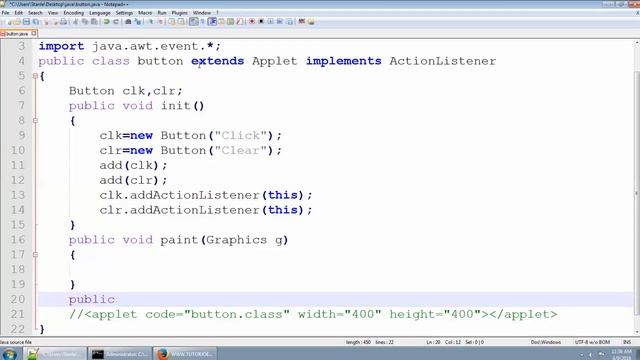Image resolution: width=640 pixels, height=360 pixels.
Task: Zoom out using the toolbar icon
Action: pyautogui.click(x=160, y=22)
